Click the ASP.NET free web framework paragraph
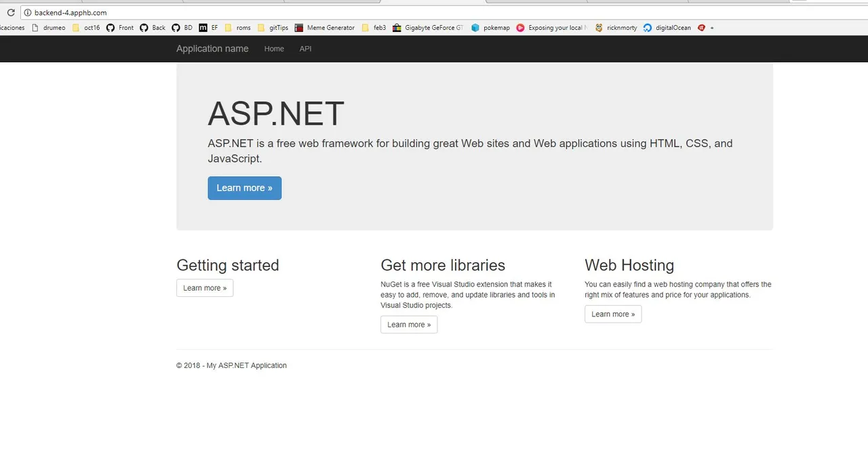This screenshot has height=469, width=868. pos(470,151)
